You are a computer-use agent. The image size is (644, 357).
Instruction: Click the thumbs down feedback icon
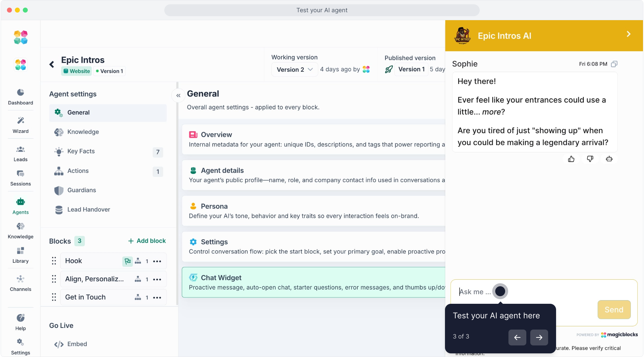[x=590, y=159]
